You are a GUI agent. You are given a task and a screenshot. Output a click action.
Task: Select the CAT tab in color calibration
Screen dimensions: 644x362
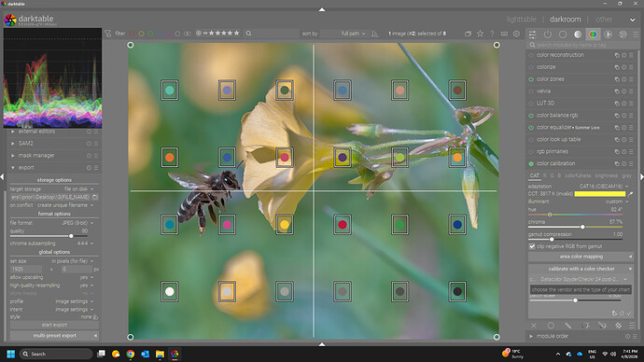pyautogui.click(x=534, y=175)
